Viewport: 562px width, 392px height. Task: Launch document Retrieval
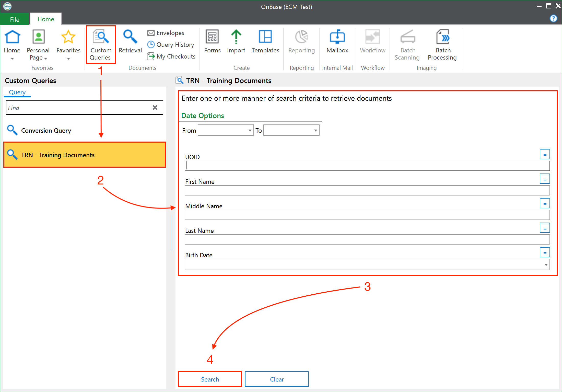click(x=130, y=41)
